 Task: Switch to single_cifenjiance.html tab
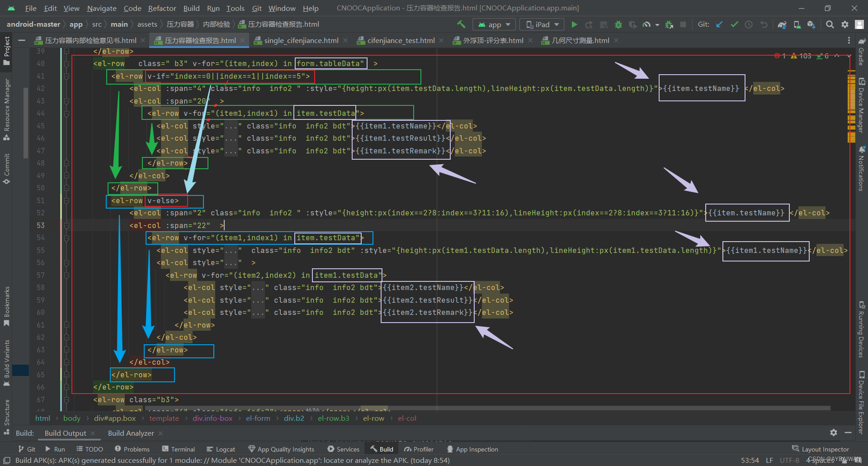point(301,40)
